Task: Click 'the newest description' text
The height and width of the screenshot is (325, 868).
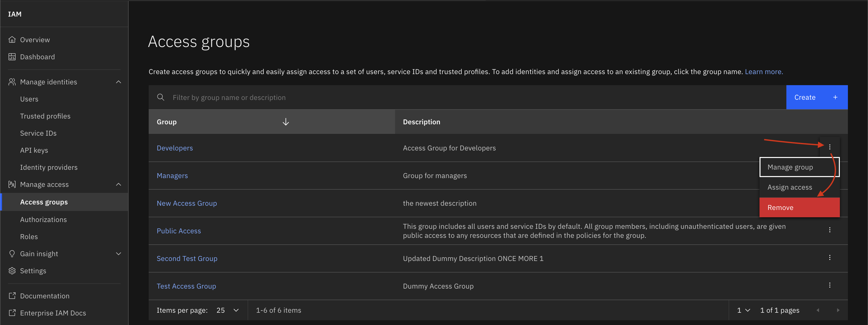Action: point(439,203)
